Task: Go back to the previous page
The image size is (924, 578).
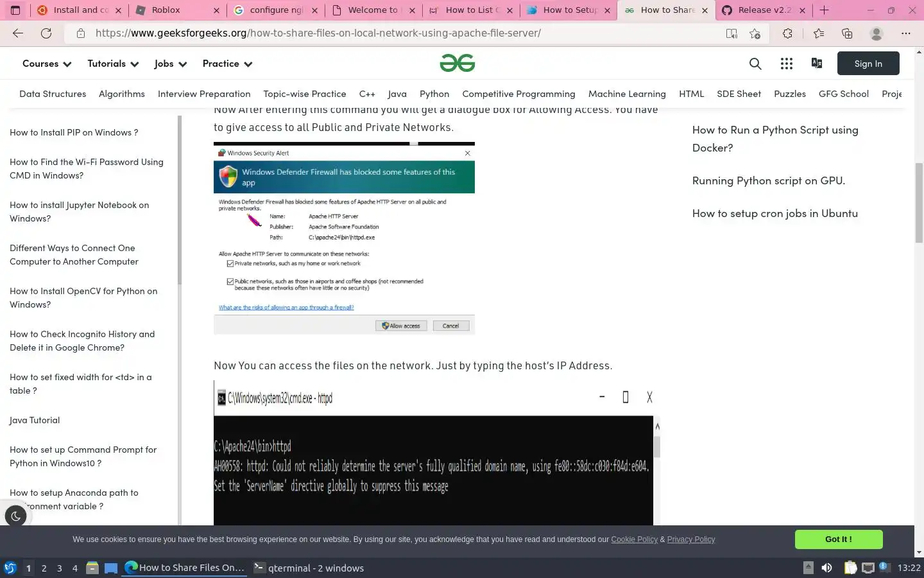Action: [x=18, y=33]
